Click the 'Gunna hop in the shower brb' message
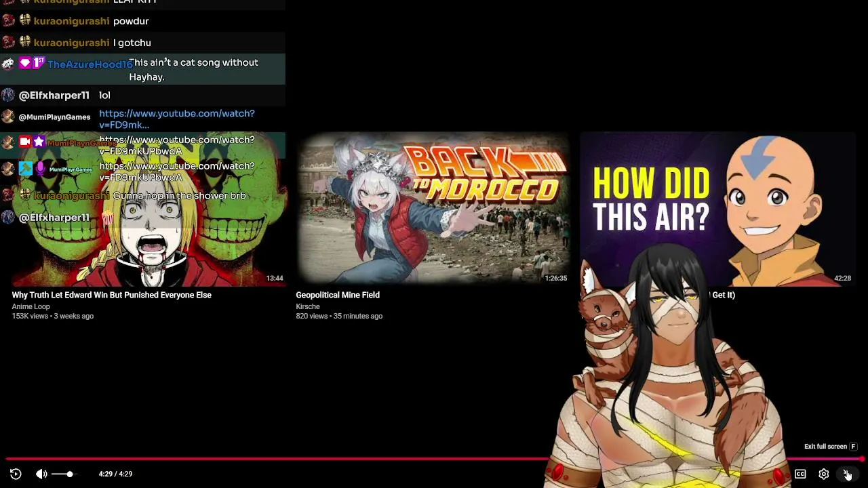 (x=180, y=196)
